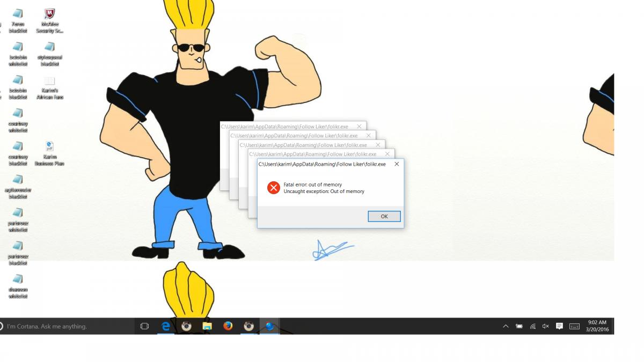Image resolution: width=644 pixels, height=362 pixels.
Task: Select the agtlavender blacklist desktop file
Action: click(18, 187)
